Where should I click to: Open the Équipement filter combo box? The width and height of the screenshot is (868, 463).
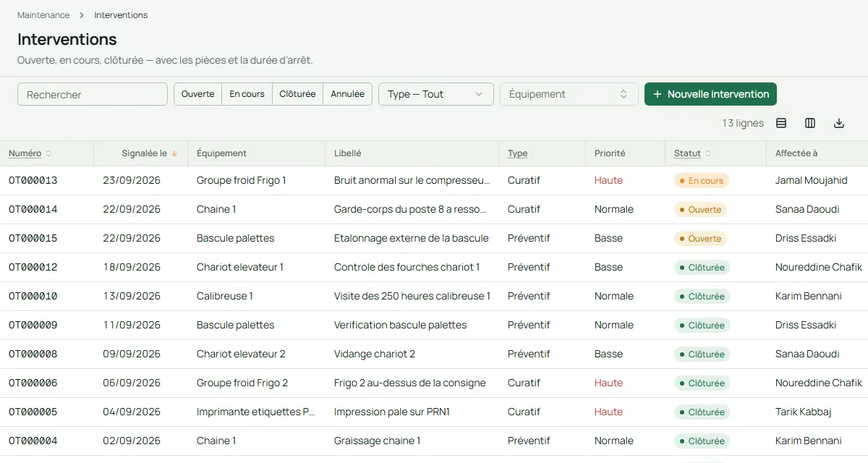569,94
